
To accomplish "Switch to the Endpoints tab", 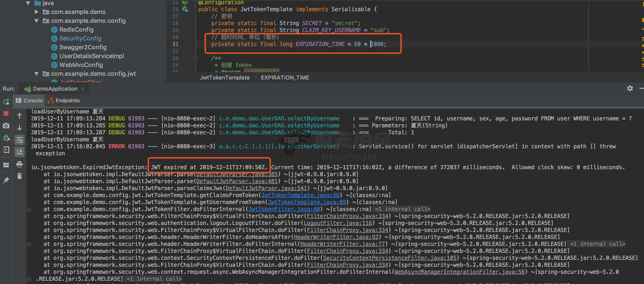I will (x=64, y=100).
